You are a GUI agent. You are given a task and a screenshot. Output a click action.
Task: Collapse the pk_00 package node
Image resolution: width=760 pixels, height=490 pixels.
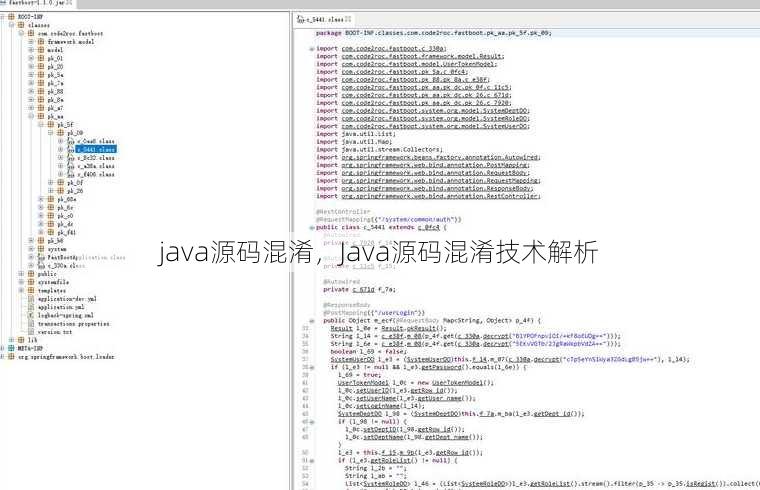[x=51, y=133]
